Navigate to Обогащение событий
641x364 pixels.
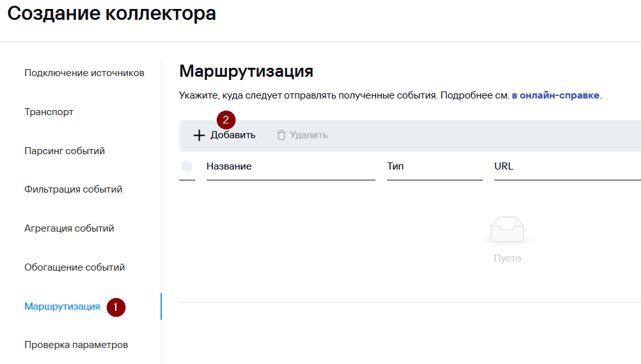(74, 267)
